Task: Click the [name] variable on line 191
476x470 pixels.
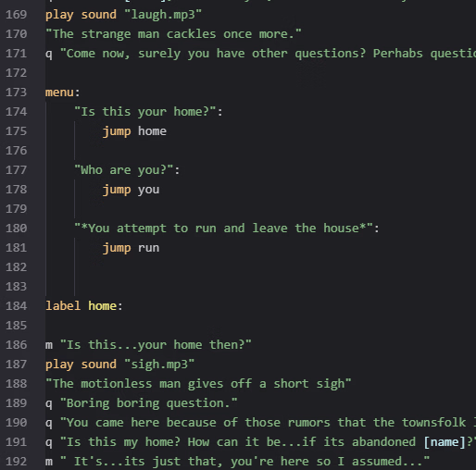Action: coord(445,442)
